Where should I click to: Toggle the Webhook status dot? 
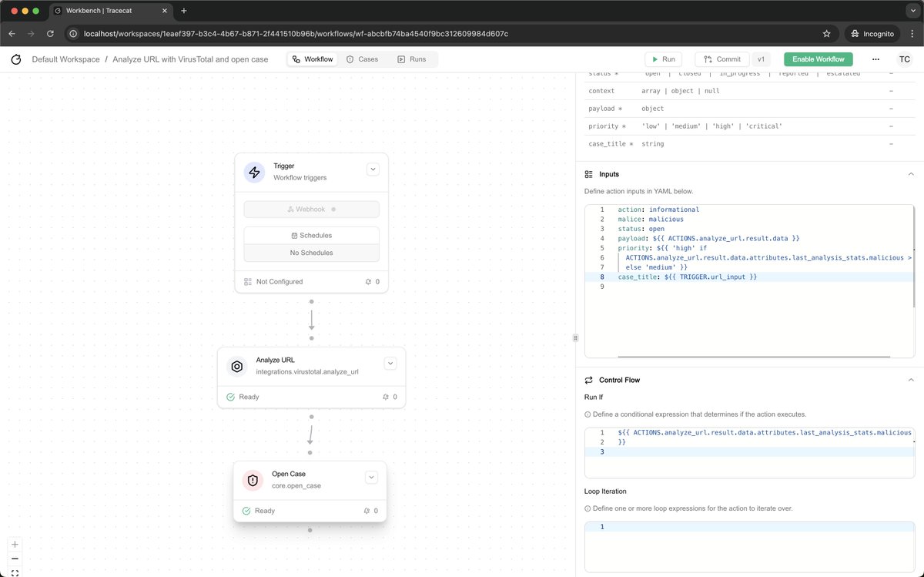[x=333, y=209]
